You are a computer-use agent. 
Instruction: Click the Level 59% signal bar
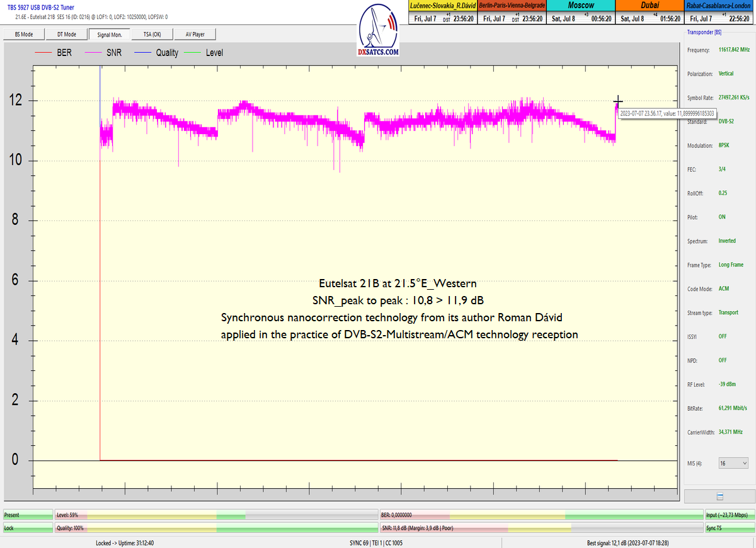(216, 515)
